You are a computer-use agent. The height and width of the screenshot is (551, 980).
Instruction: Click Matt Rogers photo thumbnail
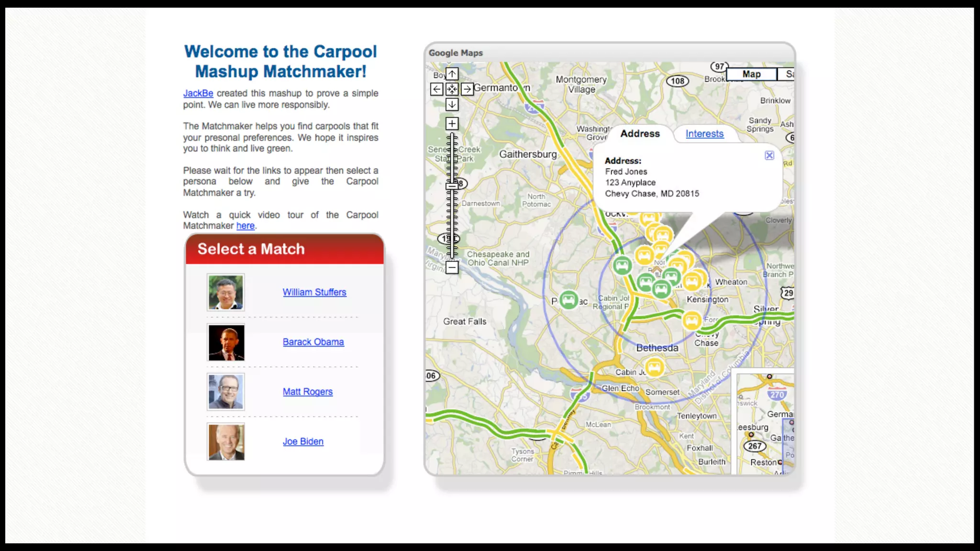[x=226, y=392]
